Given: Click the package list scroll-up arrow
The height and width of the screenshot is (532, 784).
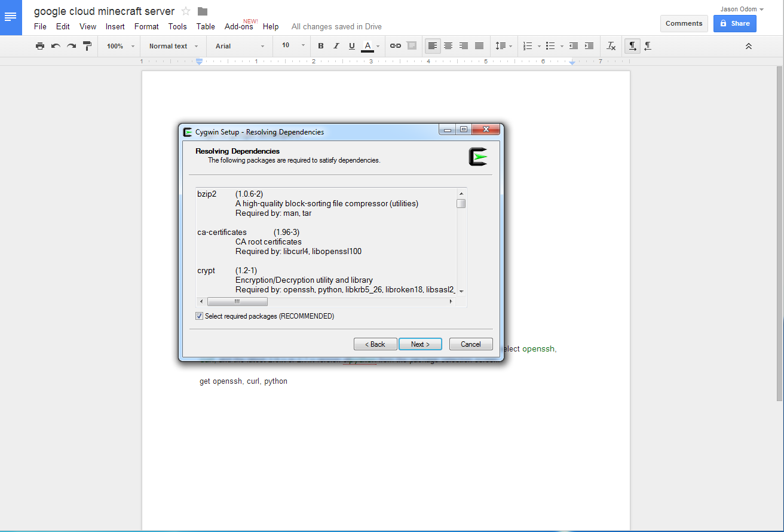Looking at the screenshot, I should (461, 193).
